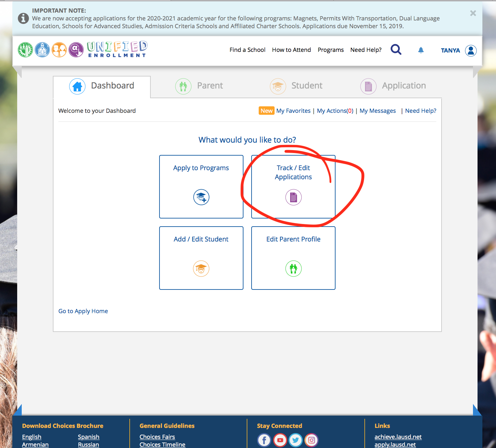The image size is (496, 448).
Task: Click the search magnifying glass icon
Action: pyautogui.click(x=396, y=50)
